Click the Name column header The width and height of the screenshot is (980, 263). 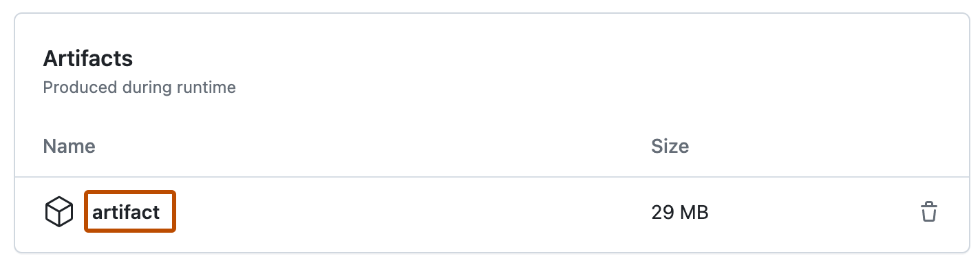[69, 146]
